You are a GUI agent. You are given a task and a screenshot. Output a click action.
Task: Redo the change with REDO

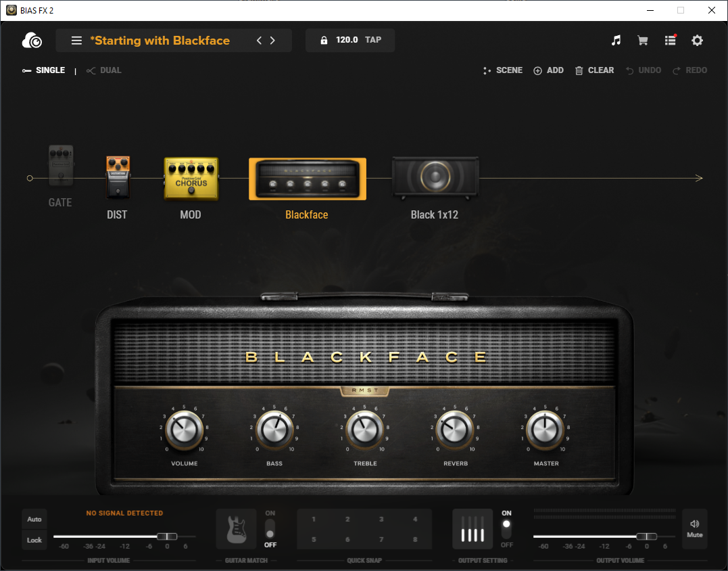tap(690, 70)
